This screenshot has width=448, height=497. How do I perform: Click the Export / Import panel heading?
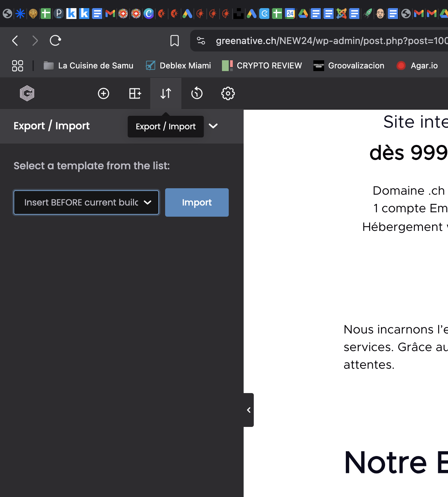[x=51, y=126]
